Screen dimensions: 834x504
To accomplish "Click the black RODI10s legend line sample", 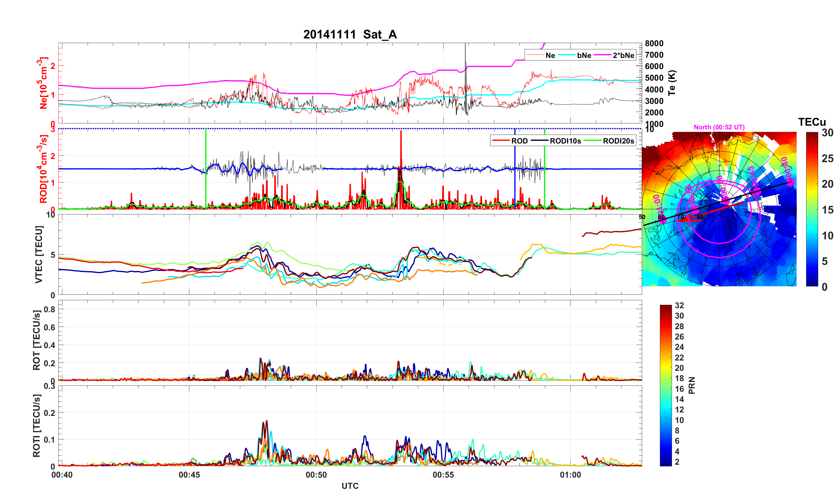I will coord(539,141).
